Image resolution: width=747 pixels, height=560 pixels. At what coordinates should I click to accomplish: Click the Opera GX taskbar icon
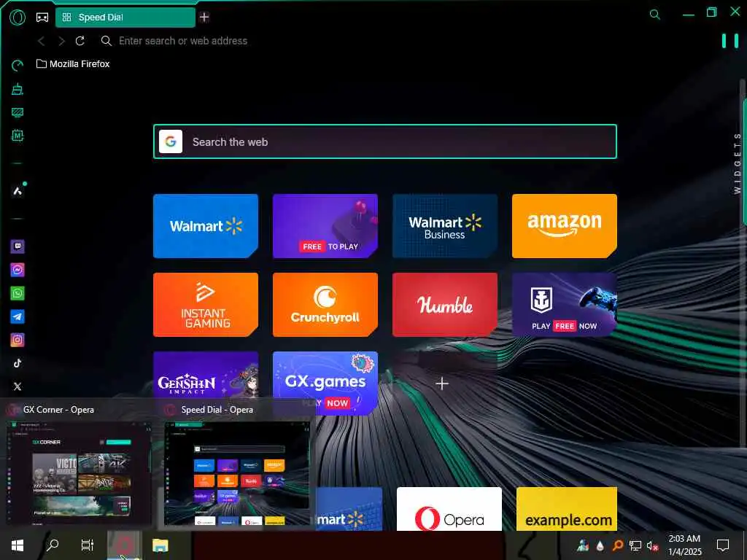pyautogui.click(x=124, y=545)
